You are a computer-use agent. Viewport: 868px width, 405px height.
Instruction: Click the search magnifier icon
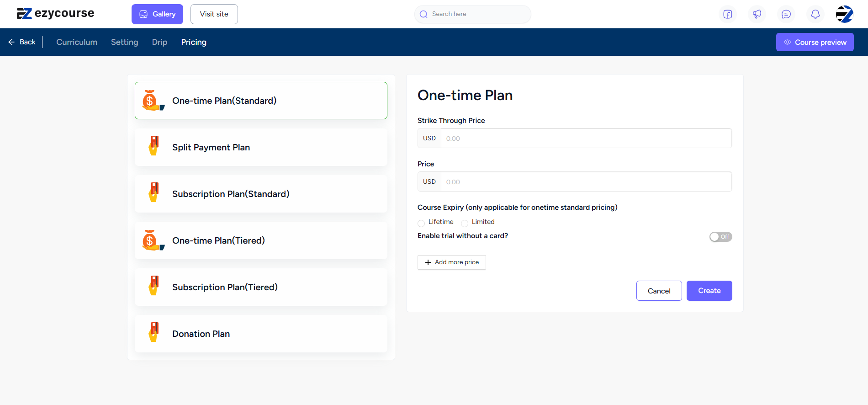[423, 14]
